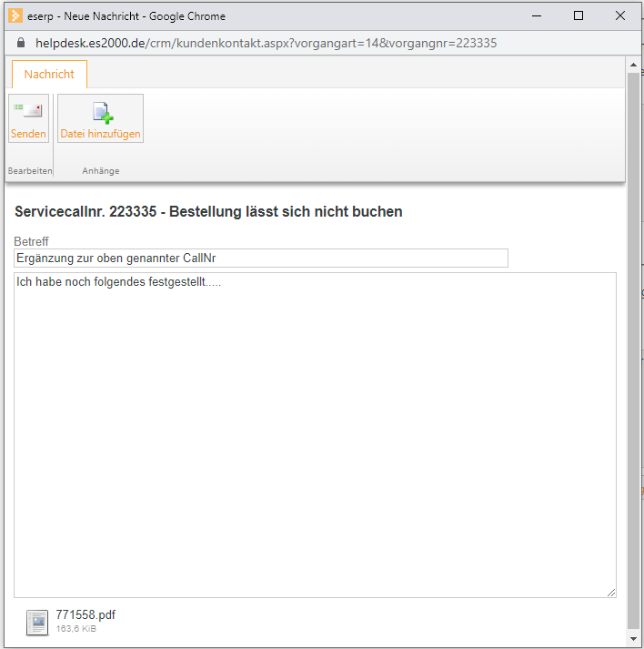Viewport: 644px width, 649px height.
Task: Switch to the Nachricht ribbon tab
Action: (x=49, y=75)
